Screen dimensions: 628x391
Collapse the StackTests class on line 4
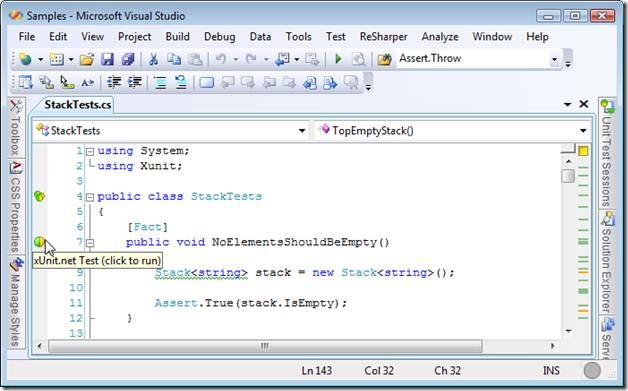click(x=90, y=197)
